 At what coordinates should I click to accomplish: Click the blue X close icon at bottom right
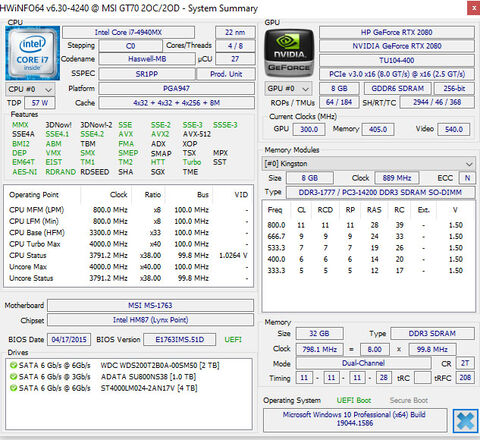[x=466, y=421]
